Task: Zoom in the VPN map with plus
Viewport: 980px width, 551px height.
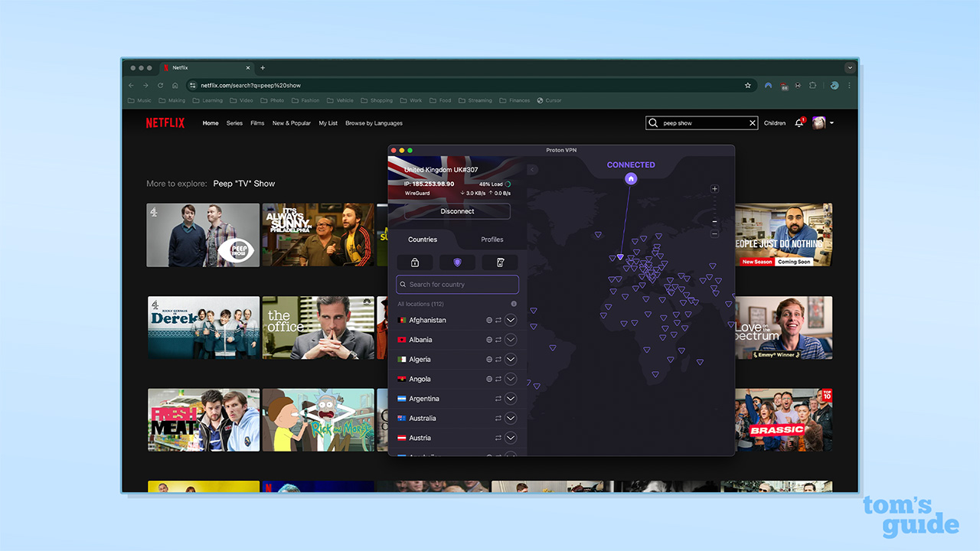Action: click(x=714, y=189)
